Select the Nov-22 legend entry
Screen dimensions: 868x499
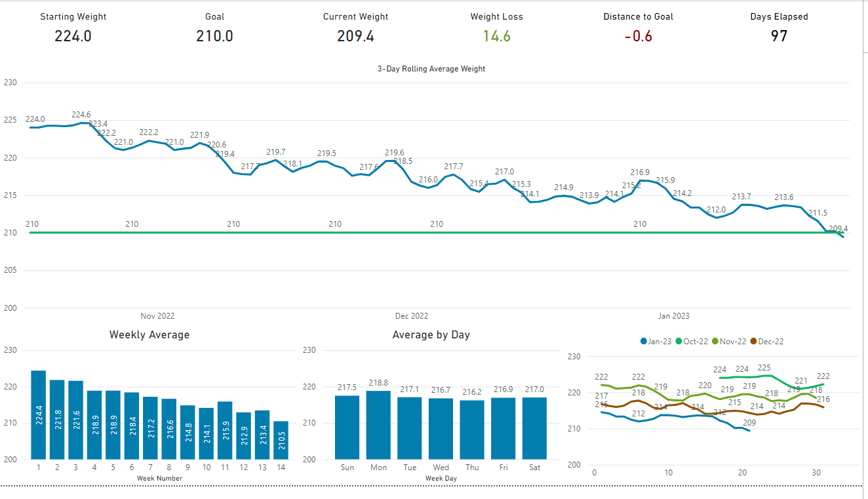click(728, 342)
